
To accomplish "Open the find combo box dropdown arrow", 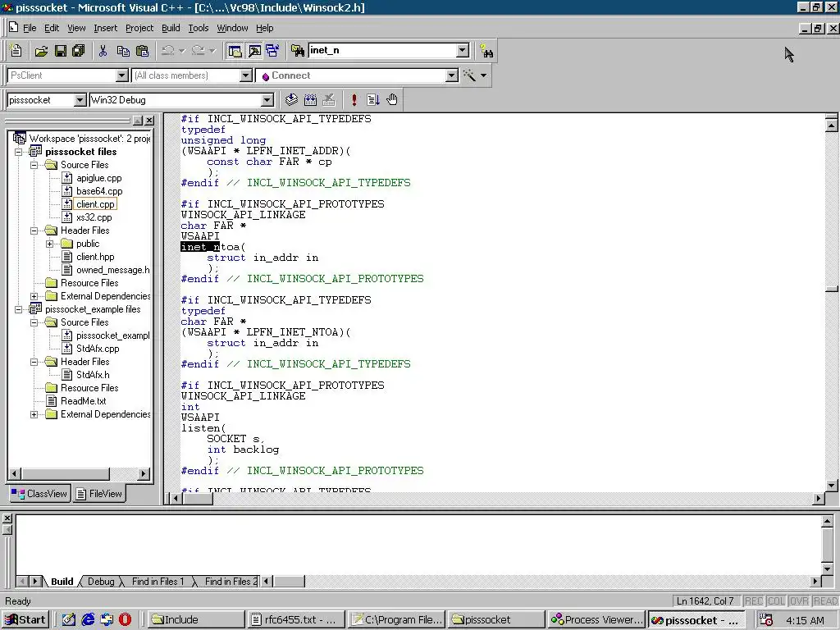I will (x=463, y=50).
